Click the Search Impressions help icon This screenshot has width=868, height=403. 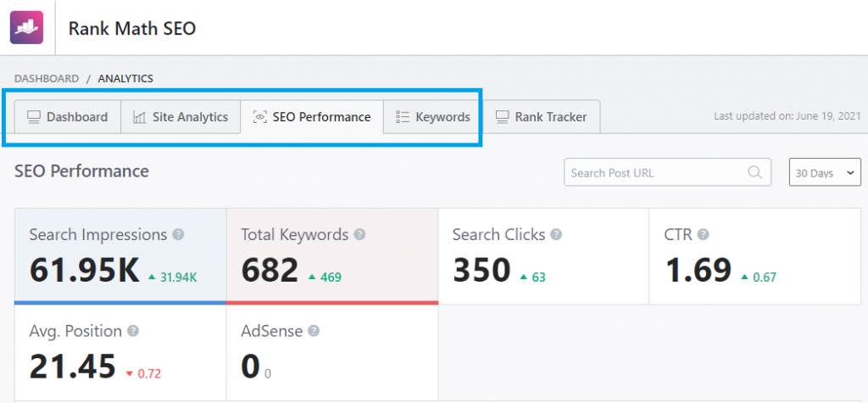pyautogui.click(x=178, y=234)
